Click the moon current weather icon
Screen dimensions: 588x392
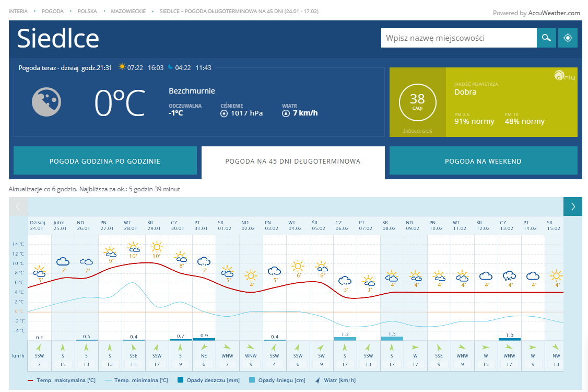tap(46, 101)
